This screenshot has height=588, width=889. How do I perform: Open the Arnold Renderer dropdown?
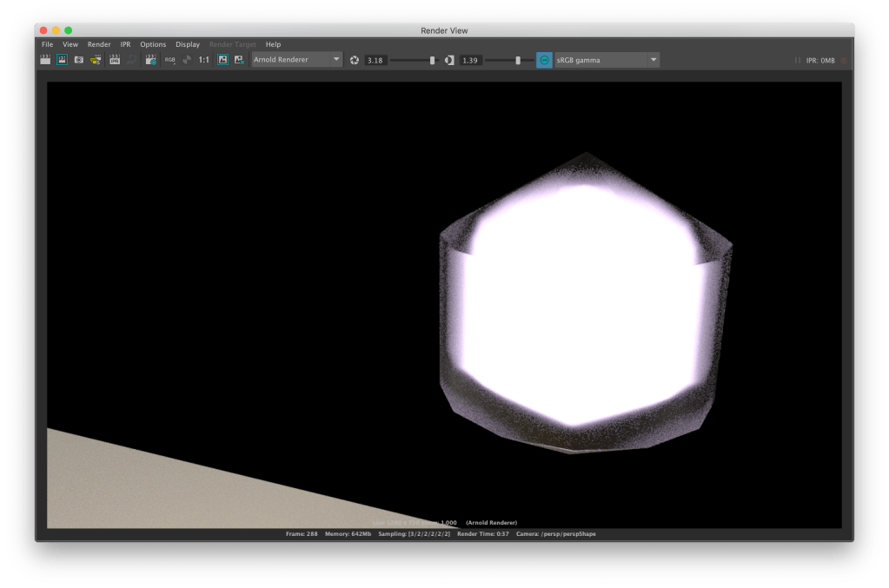click(296, 60)
